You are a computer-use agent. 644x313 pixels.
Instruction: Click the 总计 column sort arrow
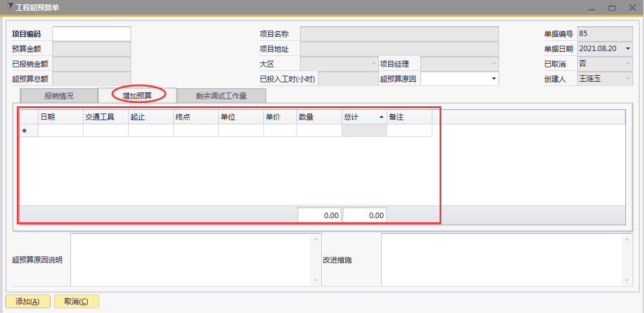click(381, 118)
